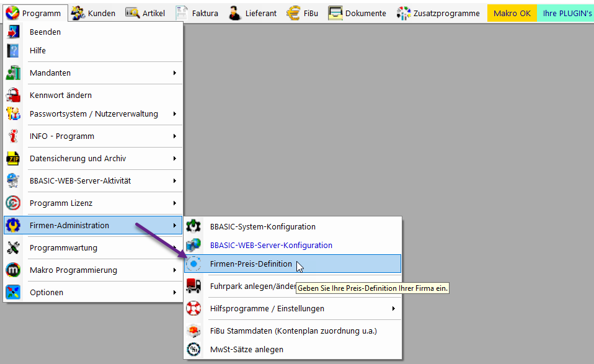Image resolution: width=594 pixels, height=364 pixels.
Task: Click the Fuhrpark red truck icon
Action: pos(193,286)
